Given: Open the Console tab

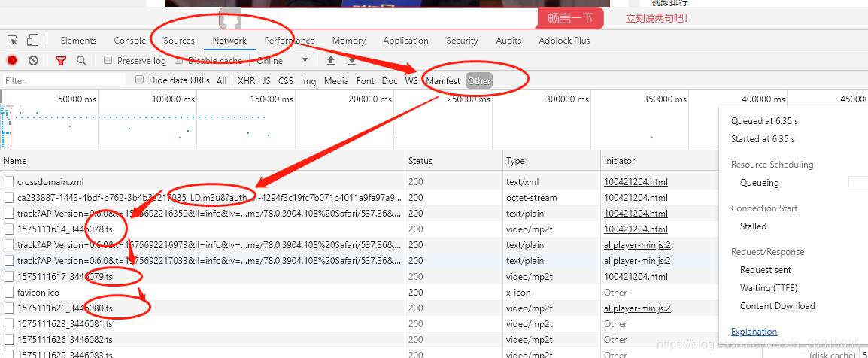Looking at the screenshot, I should pos(130,41).
